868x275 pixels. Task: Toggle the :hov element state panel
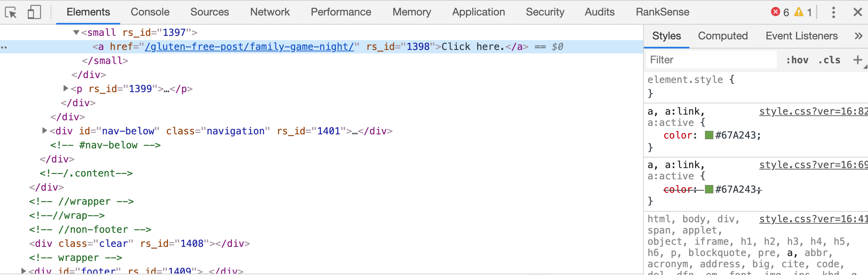coord(797,60)
